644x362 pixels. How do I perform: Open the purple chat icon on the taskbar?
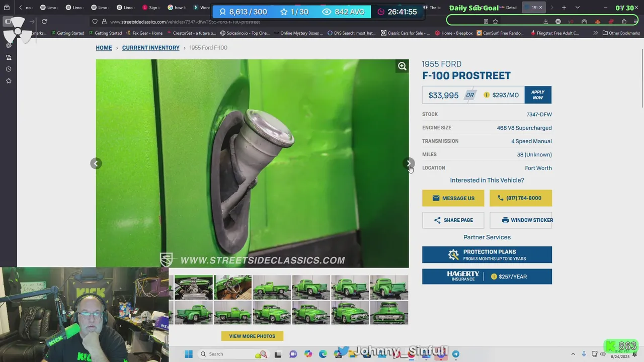tap(293, 354)
